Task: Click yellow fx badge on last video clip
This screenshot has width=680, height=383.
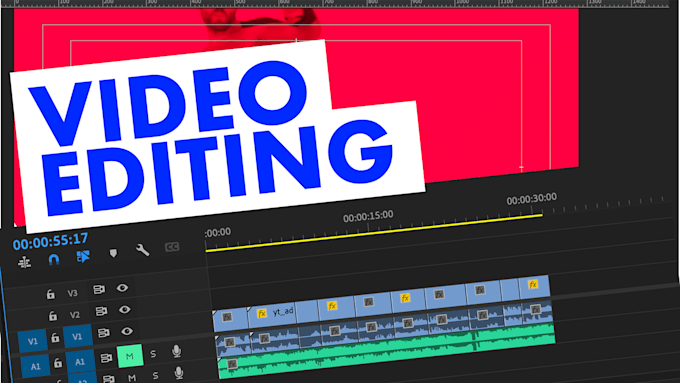Action: coord(533,285)
